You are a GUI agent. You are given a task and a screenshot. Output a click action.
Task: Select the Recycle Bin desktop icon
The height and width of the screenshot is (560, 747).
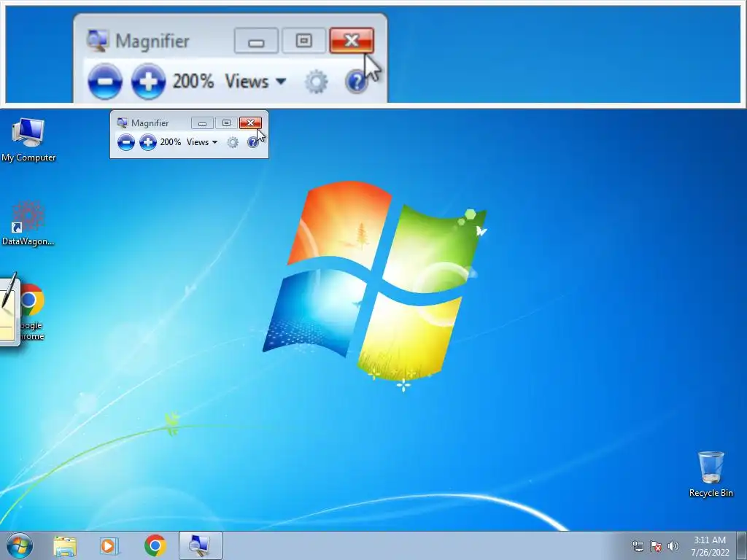[x=711, y=474]
